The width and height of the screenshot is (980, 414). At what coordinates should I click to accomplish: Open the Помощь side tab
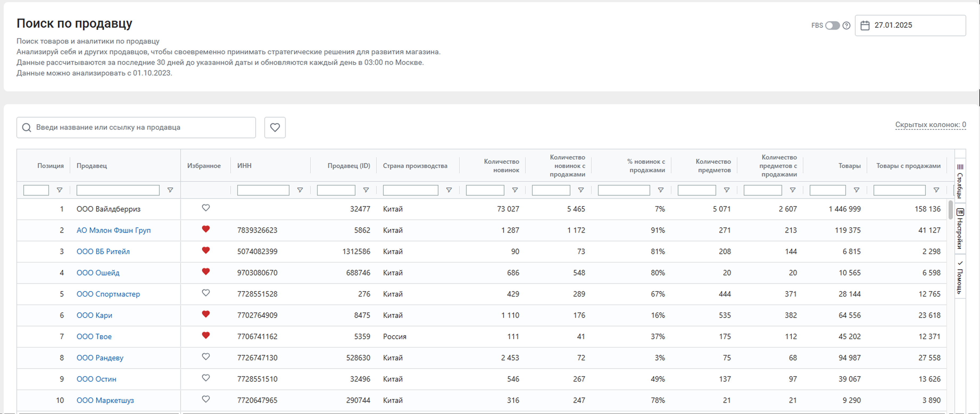pos(960,277)
